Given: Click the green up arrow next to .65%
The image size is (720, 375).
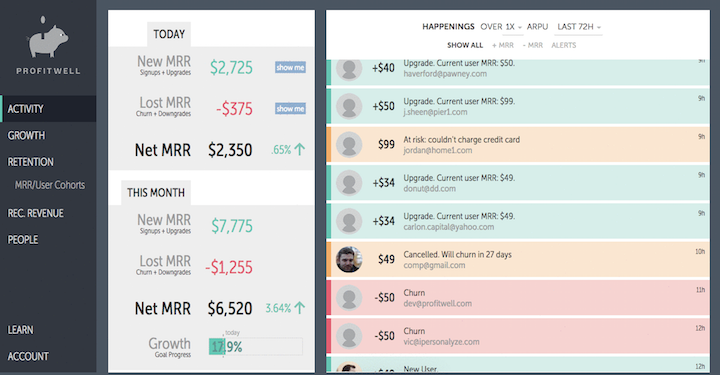Looking at the screenshot, I should [300, 149].
